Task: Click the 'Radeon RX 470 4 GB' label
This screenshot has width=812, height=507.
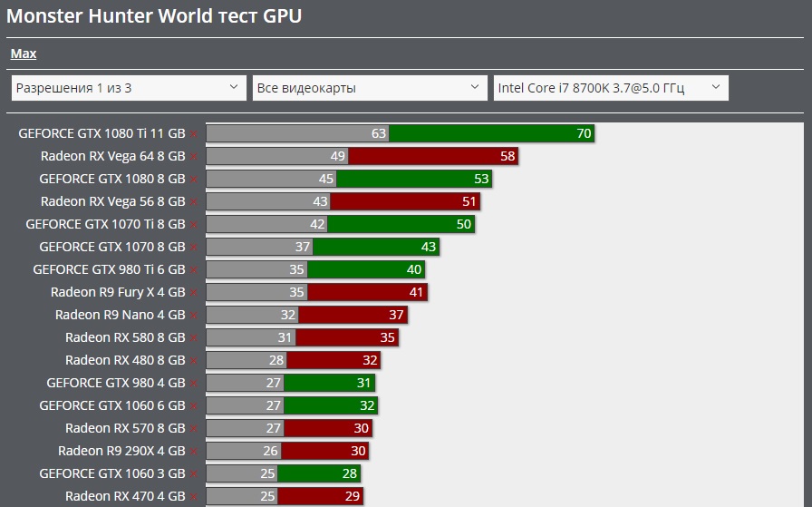Action: (x=125, y=496)
